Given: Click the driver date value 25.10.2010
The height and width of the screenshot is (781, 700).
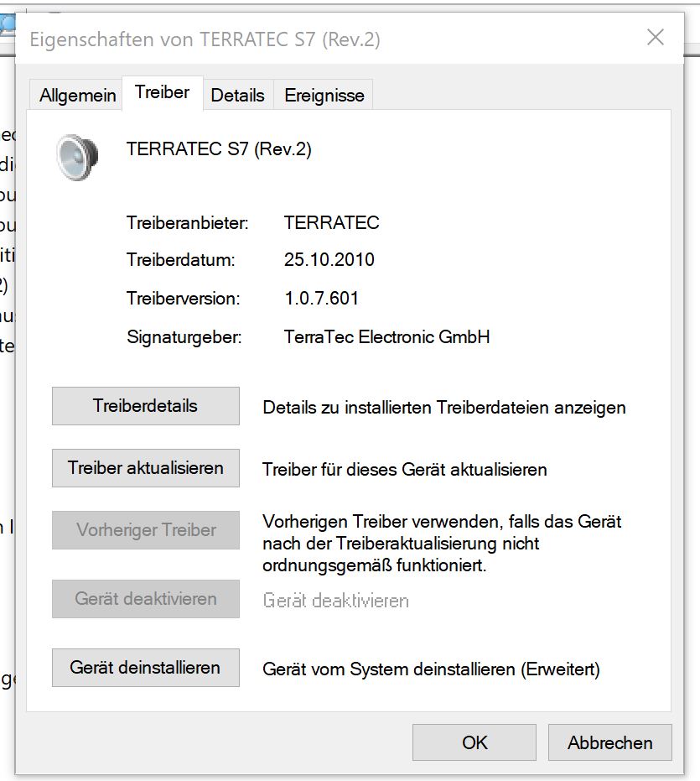Looking at the screenshot, I should pos(329,260).
